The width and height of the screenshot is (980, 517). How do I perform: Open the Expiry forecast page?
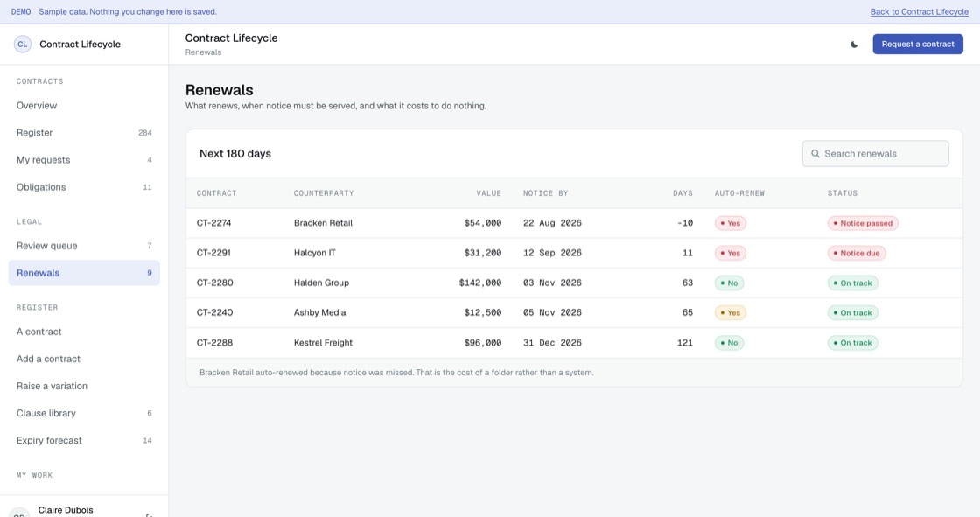click(84, 440)
